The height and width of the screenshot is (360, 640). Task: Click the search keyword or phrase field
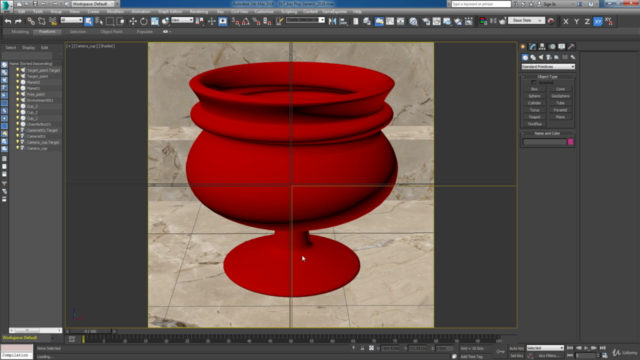point(481,4)
